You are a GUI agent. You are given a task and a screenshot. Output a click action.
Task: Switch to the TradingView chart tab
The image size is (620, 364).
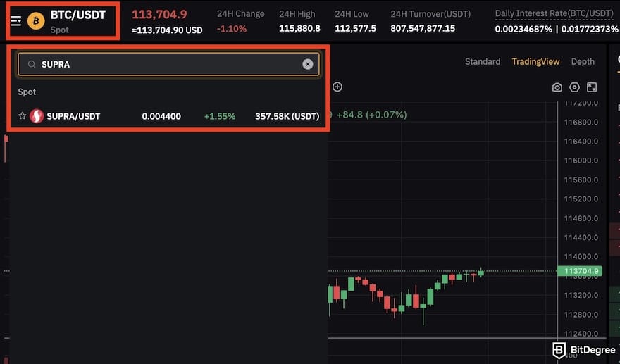pyautogui.click(x=535, y=62)
